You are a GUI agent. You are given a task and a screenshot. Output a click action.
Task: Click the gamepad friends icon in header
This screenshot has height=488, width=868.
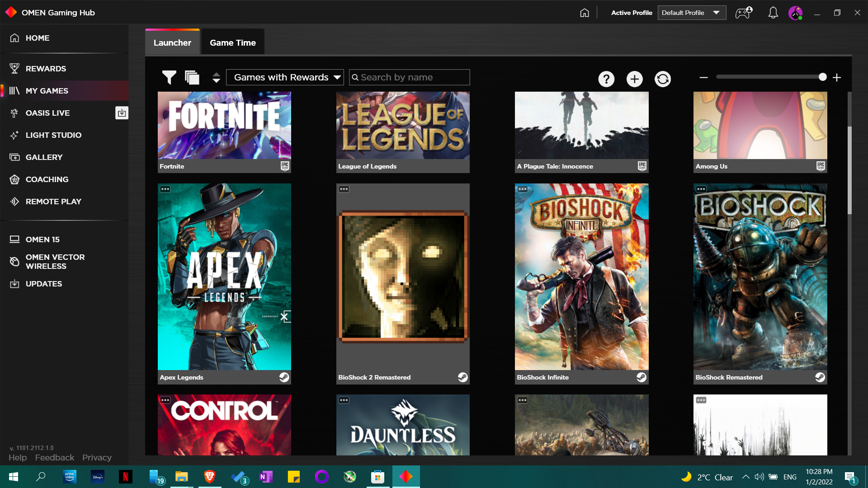(x=744, y=13)
